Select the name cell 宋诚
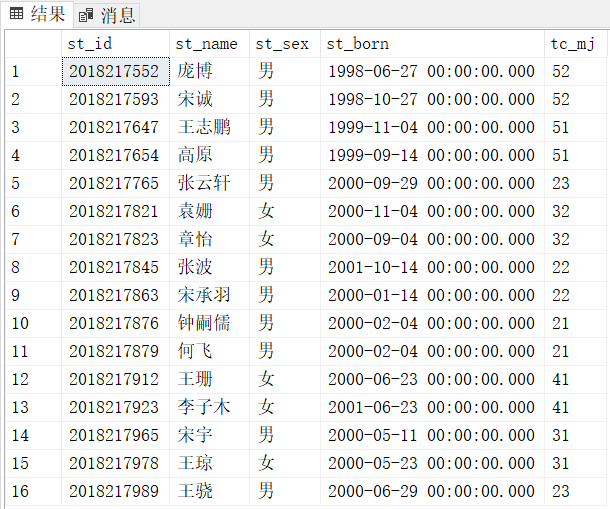Viewport: 610px width, 509px height. point(209,100)
